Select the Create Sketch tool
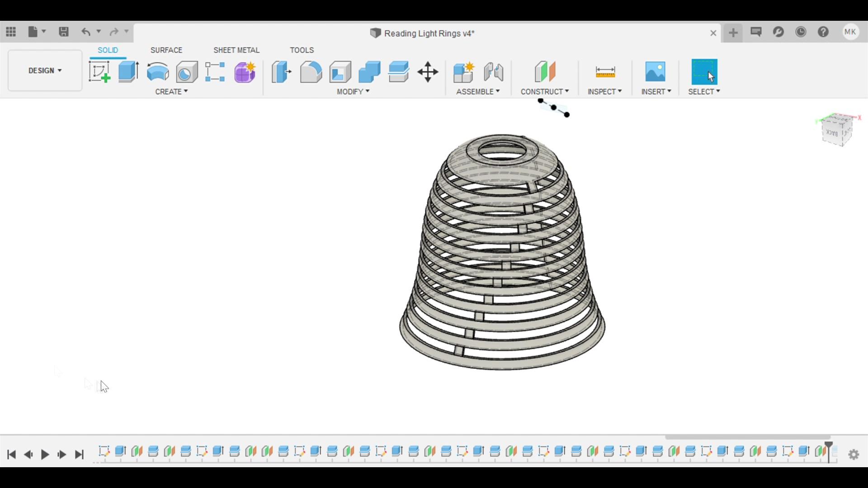 [x=99, y=72]
